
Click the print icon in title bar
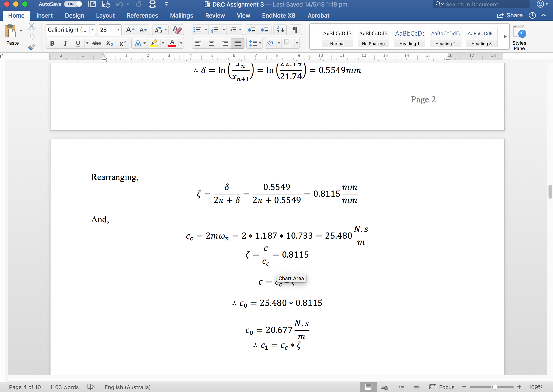click(152, 4)
